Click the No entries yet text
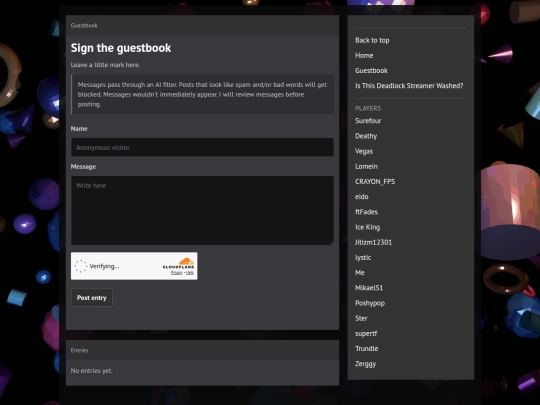 92,371
